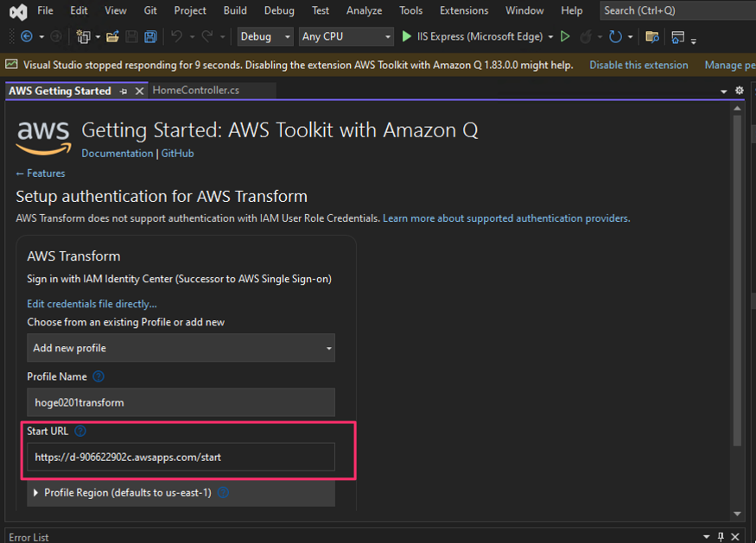The height and width of the screenshot is (543, 756).
Task: Expand the Profile Region section
Action: click(x=36, y=493)
